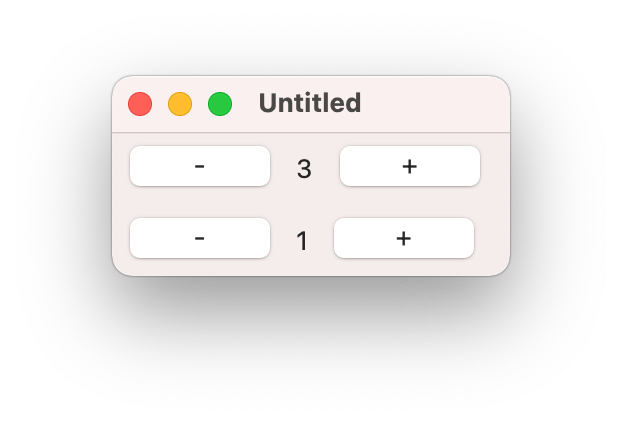Hit the minus button in second row
This screenshot has height=424, width=622.
point(200,238)
